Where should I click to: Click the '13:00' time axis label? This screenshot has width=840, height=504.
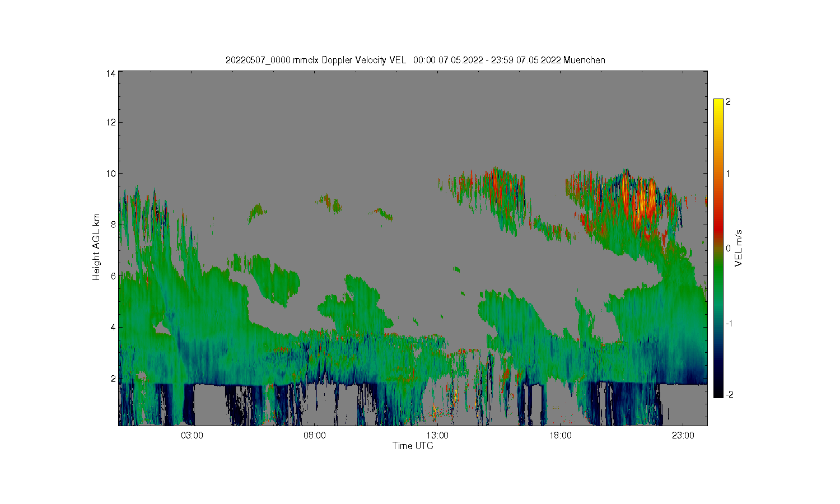[437, 435]
